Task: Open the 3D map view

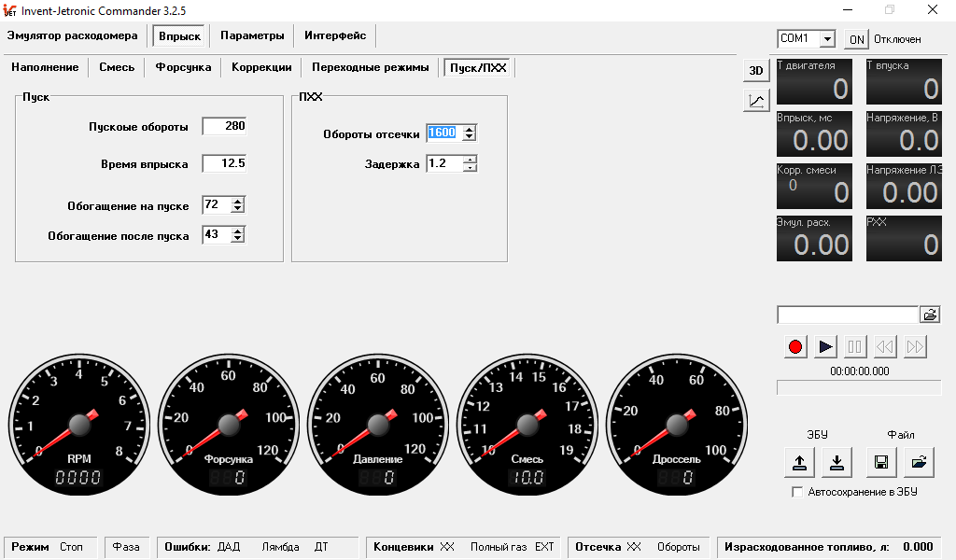Action: pyautogui.click(x=756, y=71)
